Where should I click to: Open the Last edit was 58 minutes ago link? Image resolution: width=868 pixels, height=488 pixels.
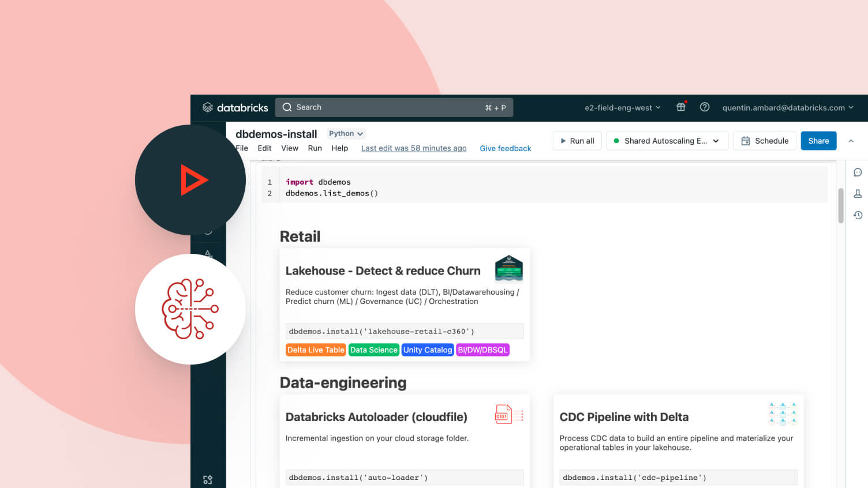click(414, 148)
